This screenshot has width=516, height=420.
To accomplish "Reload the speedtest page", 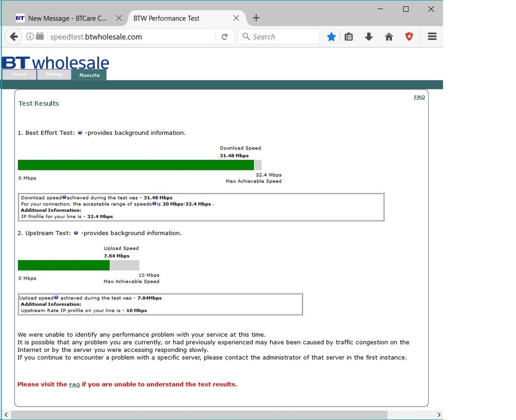I will (224, 37).
